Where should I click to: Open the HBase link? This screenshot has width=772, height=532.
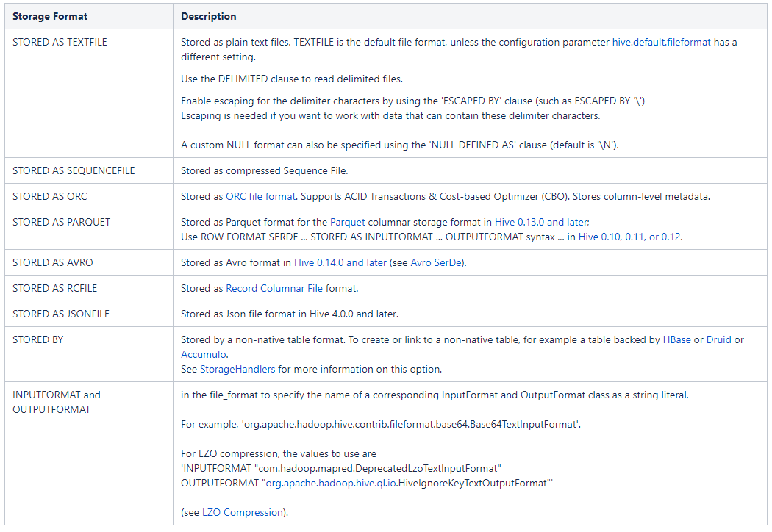coord(676,340)
